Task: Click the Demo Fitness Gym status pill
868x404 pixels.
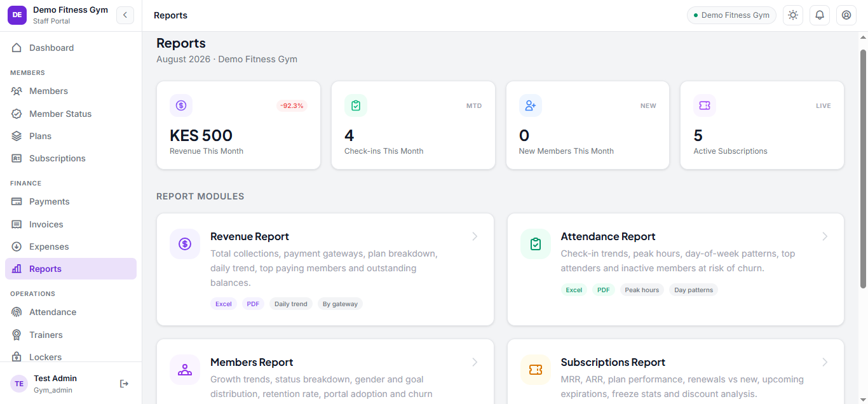Action: coord(731,15)
